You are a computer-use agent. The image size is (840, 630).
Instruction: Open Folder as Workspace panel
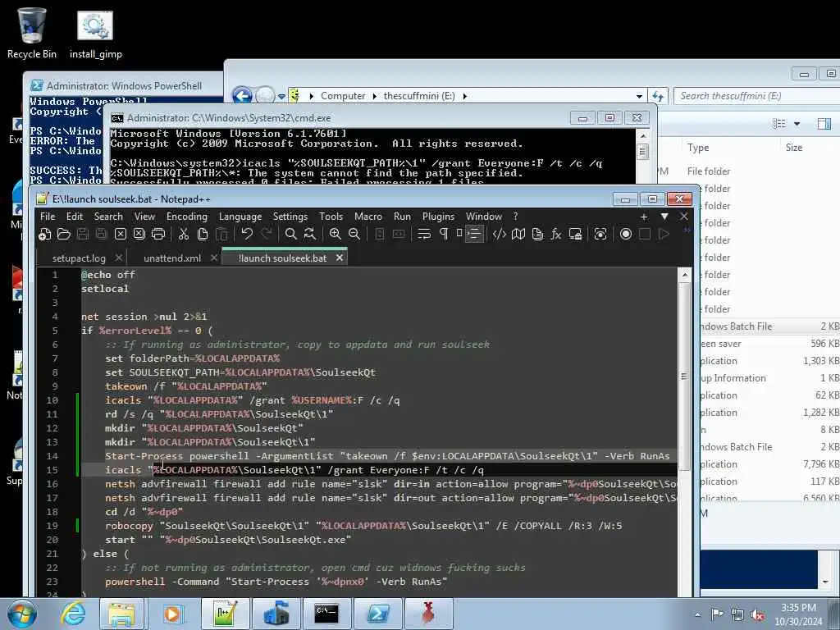click(x=575, y=234)
